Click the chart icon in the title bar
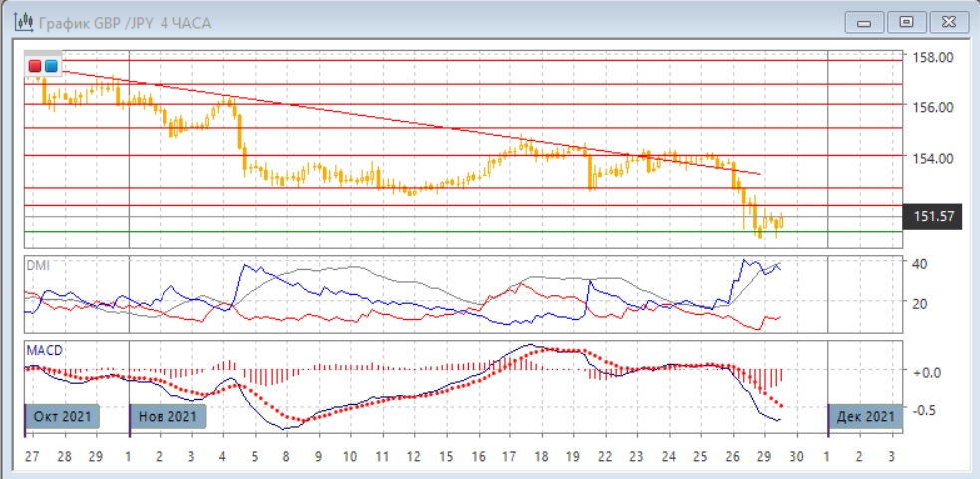This screenshot has width=980, height=479. [24, 23]
